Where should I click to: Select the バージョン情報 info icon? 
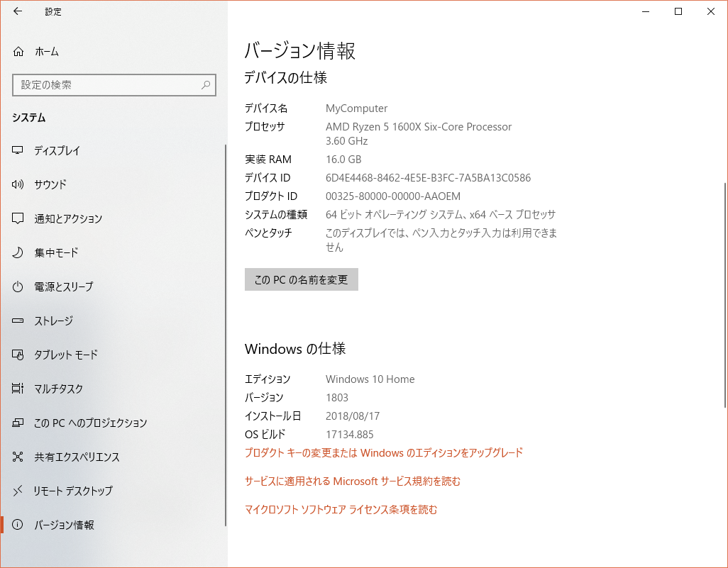pyautogui.click(x=18, y=525)
